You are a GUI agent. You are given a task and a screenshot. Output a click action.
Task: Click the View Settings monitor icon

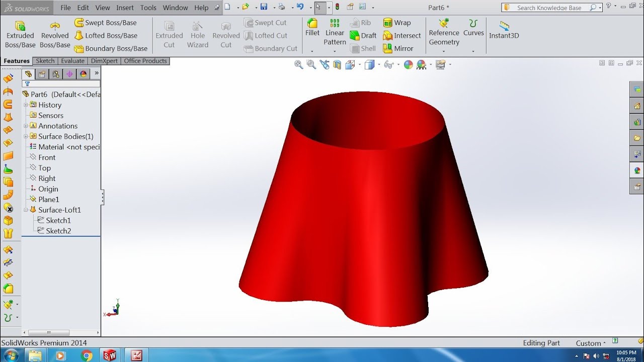[x=441, y=64]
